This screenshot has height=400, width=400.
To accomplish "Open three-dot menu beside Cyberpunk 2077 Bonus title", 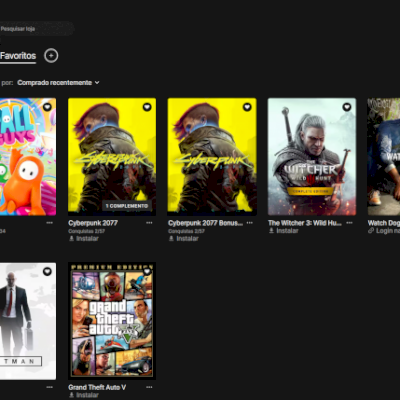I will pyautogui.click(x=249, y=223).
